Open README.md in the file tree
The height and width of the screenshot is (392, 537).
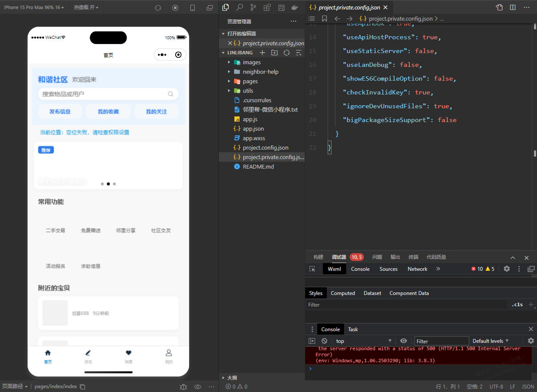point(258,166)
